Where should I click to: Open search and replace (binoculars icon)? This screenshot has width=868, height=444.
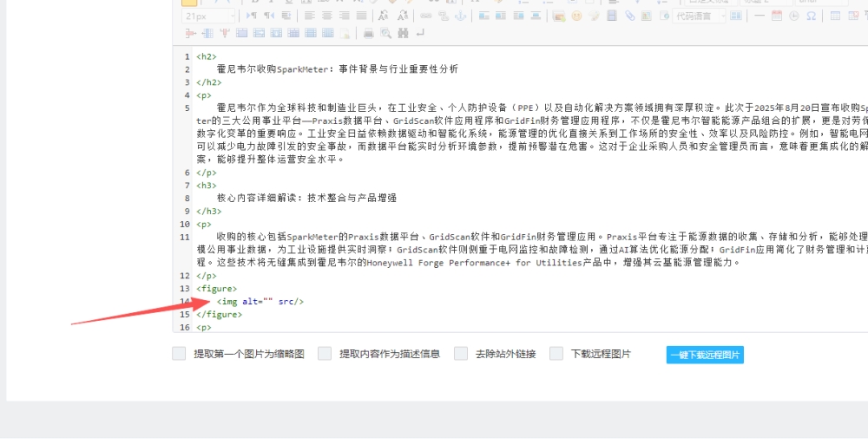[403, 33]
